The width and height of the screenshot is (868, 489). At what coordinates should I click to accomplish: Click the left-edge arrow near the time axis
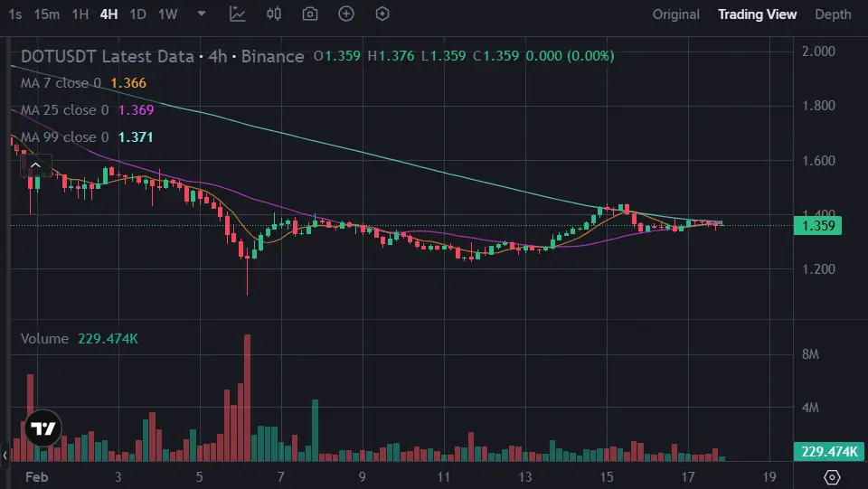pyautogui.click(x=5, y=455)
